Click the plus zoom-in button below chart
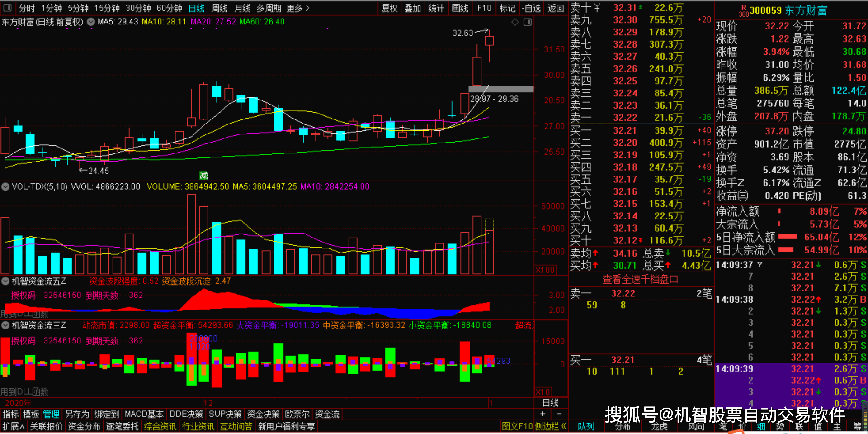This screenshot has width=868, height=434. (543, 414)
